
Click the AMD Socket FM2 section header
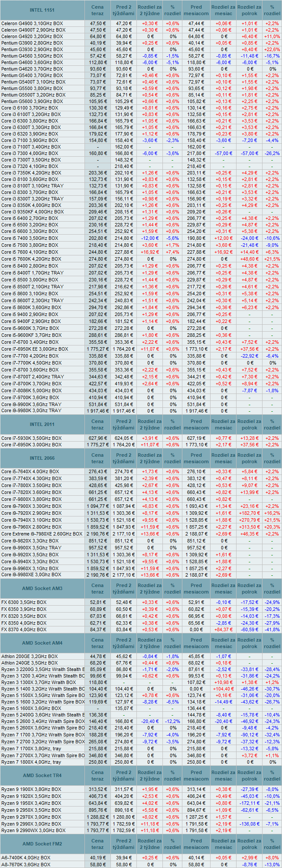42,844
